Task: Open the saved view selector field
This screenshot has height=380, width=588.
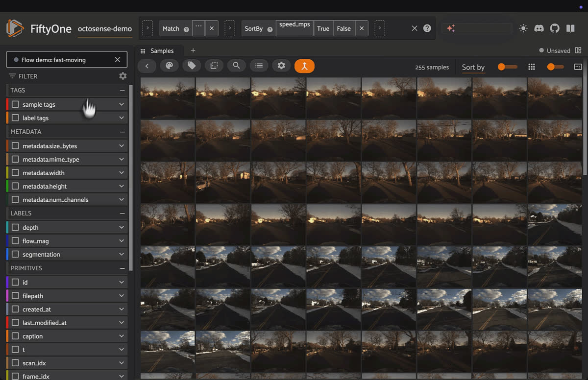Action: pyautogui.click(x=67, y=60)
